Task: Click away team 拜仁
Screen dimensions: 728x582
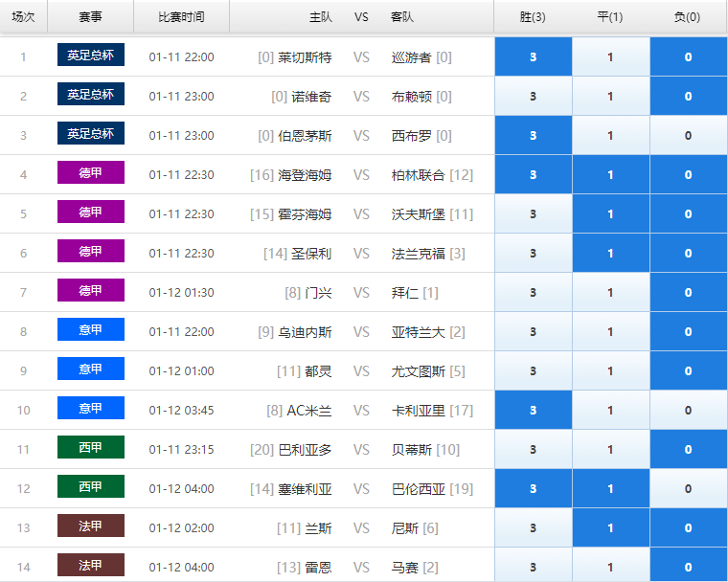Action: [405, 292]
